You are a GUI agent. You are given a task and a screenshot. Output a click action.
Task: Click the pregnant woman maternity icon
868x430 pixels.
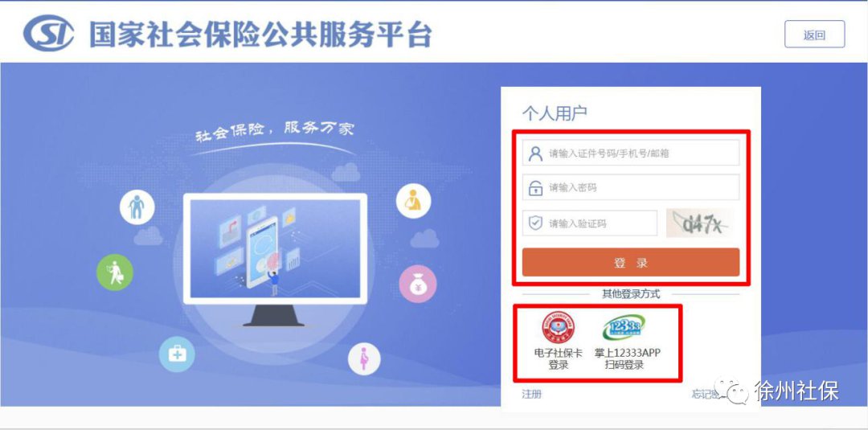coord(364,358)
